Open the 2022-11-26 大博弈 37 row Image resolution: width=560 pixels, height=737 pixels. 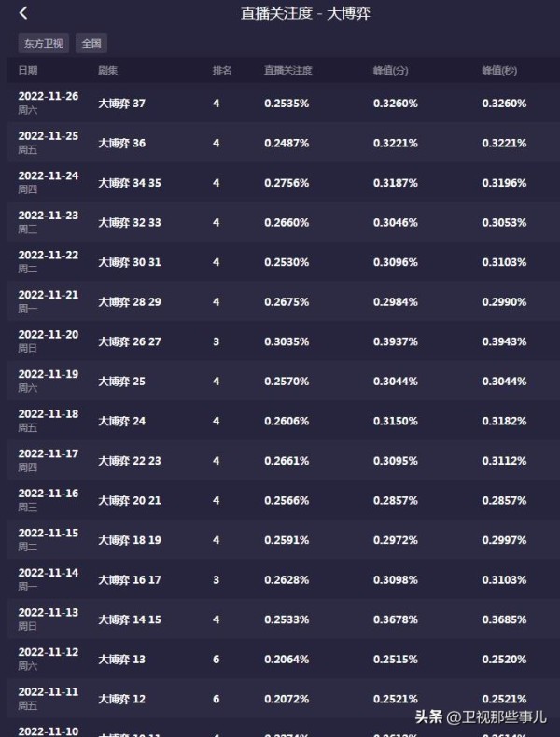tap(284, 103)
